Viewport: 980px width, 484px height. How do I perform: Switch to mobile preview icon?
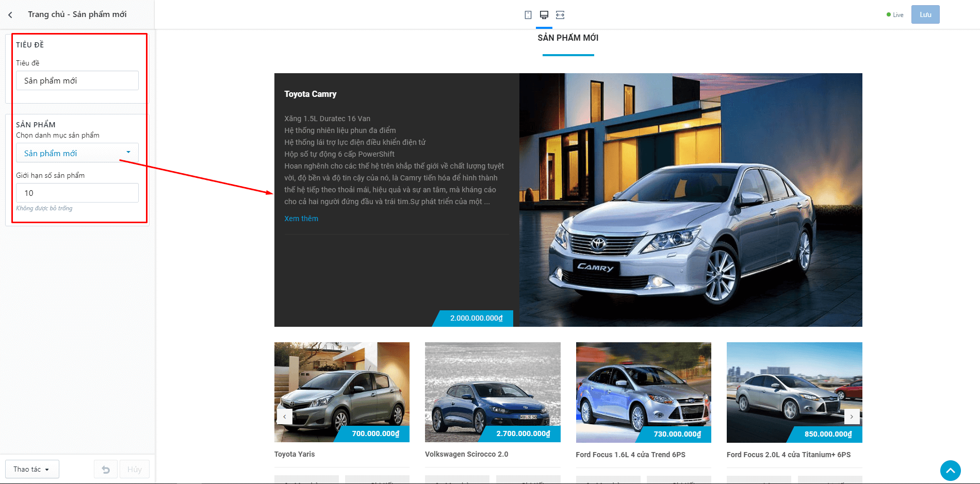528,15
